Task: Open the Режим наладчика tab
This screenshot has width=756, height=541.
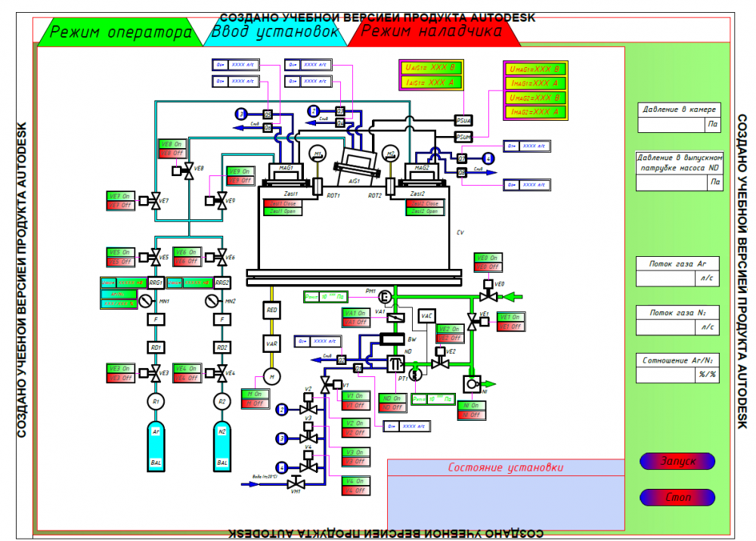Action: coord(432,32)
